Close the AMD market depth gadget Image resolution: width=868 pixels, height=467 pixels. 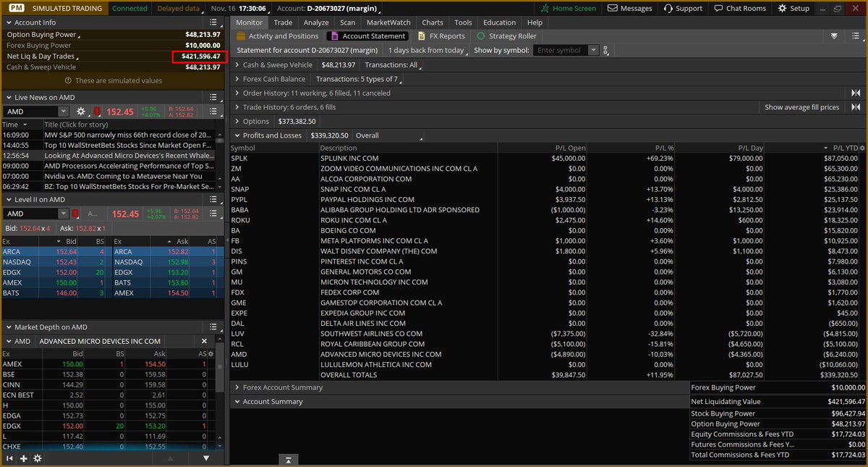pos(204,341)
